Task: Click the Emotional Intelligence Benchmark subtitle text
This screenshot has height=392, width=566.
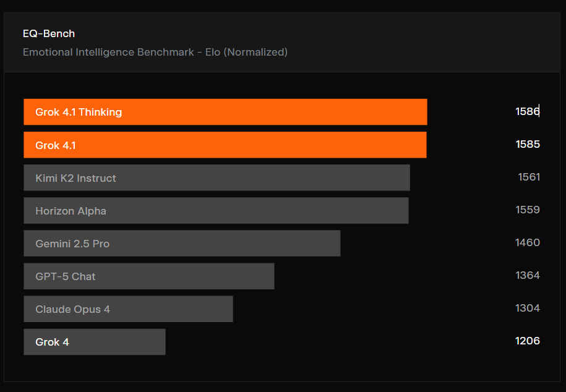Action: [155, 52]
